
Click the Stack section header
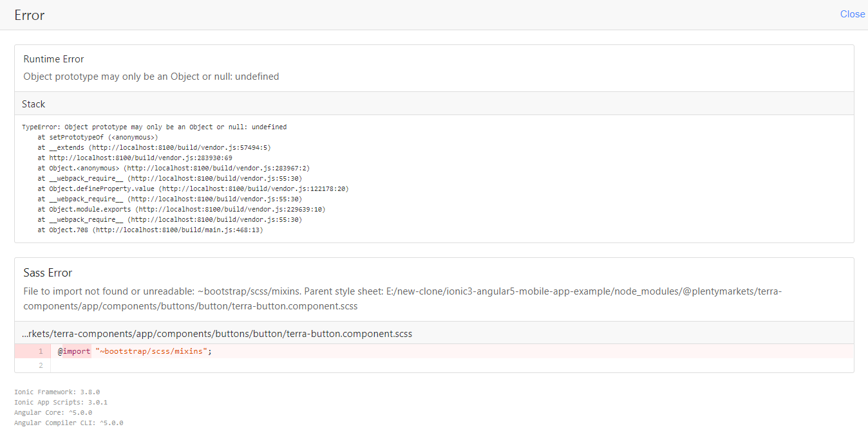point(33,104)
